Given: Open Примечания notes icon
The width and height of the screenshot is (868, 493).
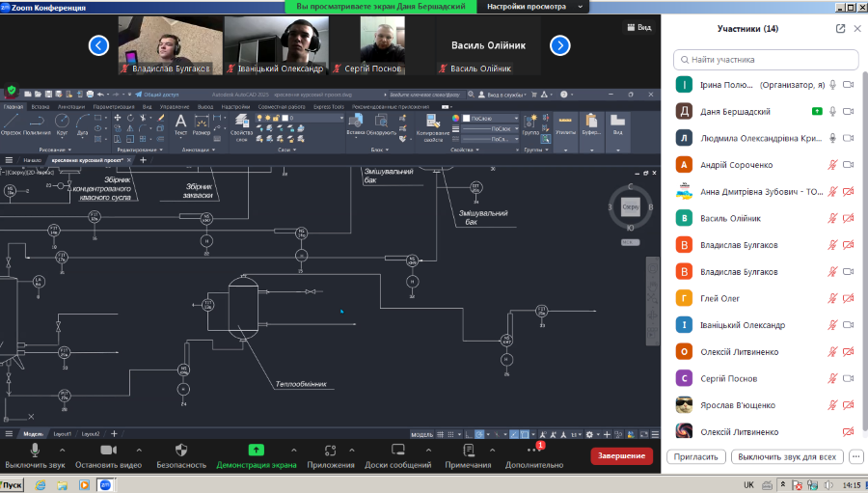Looking at the screenshot, I should click(x=468, y=450).
